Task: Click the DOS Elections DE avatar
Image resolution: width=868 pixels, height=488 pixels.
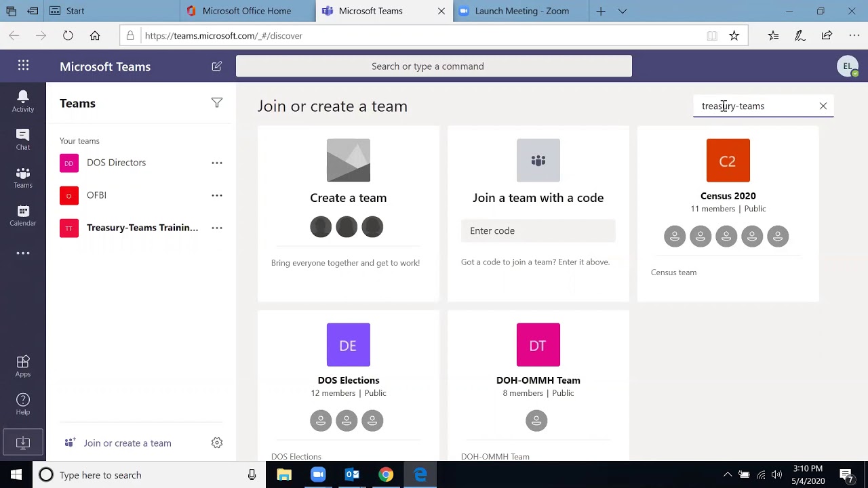Action: pyautogui.click(x=349, y=345)
